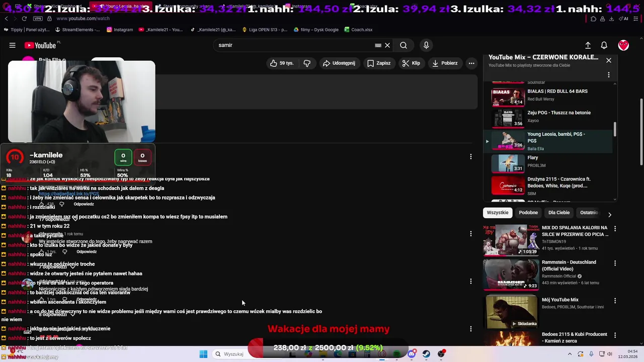Open Windows Start menu

coord(203,354)
